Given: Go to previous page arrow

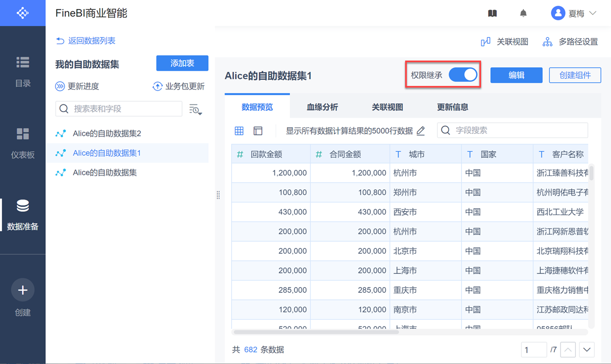Looking at the screenshot, I should (568, 350).
